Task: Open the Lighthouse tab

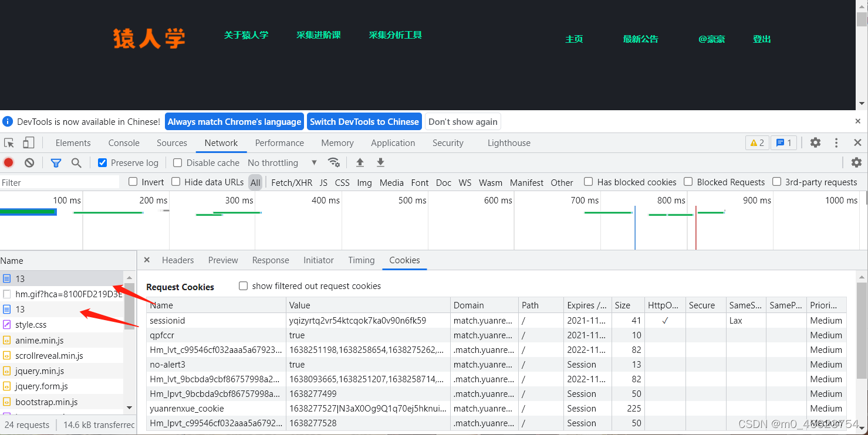Action: coord(509,143)
